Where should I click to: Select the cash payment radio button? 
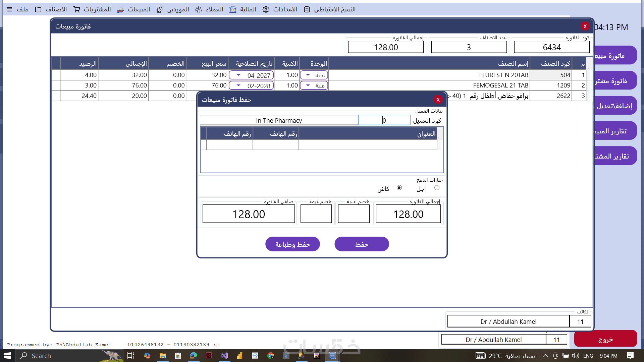(399, 188)
